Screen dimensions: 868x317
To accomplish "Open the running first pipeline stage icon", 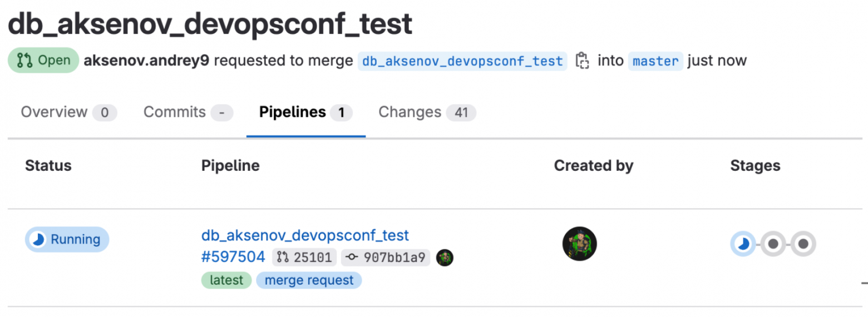I will point(743,244).
